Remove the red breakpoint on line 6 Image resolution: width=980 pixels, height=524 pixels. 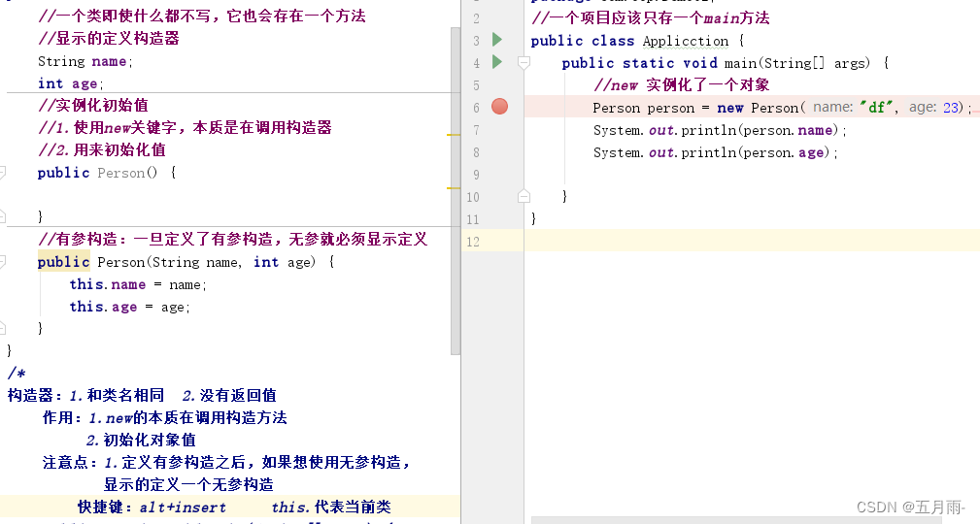499,107
